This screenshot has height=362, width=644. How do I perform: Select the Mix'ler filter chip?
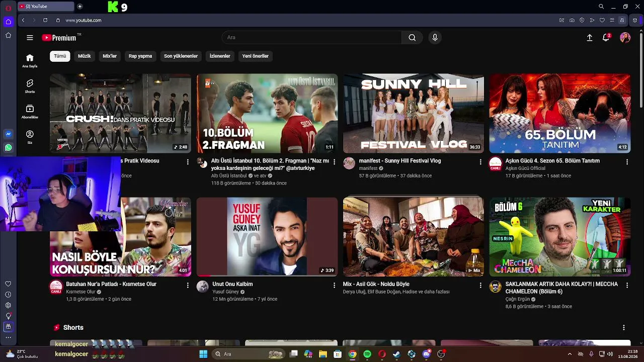pyautogui.click(x=110, y=56)
